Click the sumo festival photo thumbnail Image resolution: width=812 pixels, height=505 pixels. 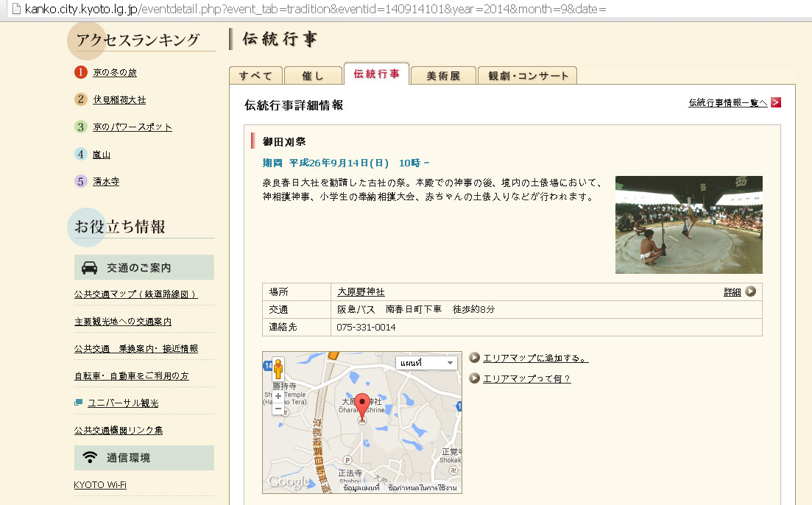pos(689,225)
